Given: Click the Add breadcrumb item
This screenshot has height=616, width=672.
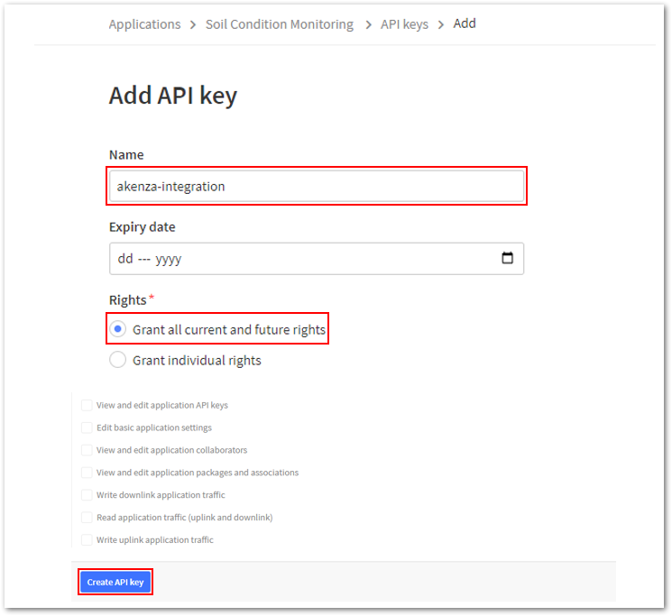Looking at the screenshot, I should point(465,23).
